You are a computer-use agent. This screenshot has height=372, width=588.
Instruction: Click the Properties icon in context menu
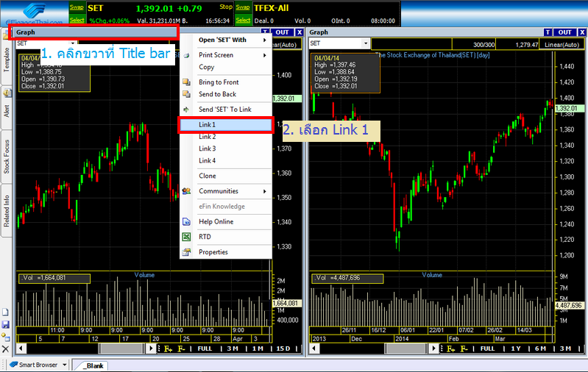(186, 252)
